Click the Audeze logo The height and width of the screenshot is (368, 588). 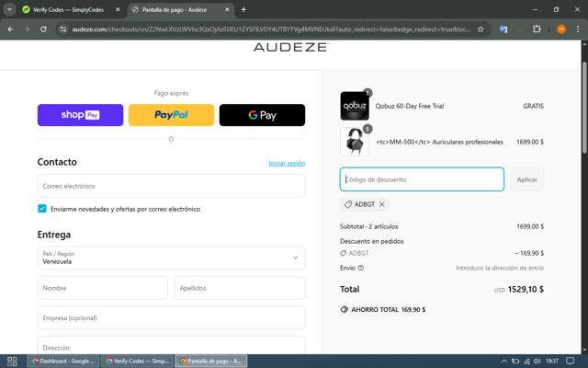(291, 47)
